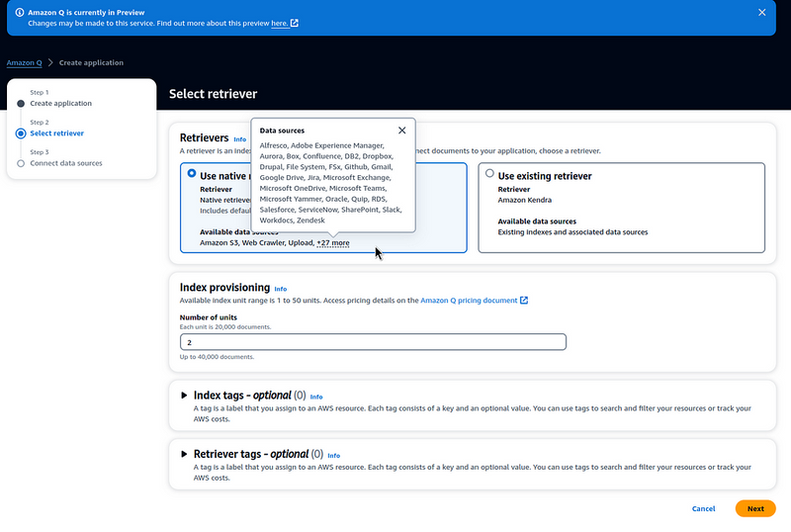The image size is (791, 532).
Task: Select Step 2 Select retriever
Action: [x=57, y=133]
